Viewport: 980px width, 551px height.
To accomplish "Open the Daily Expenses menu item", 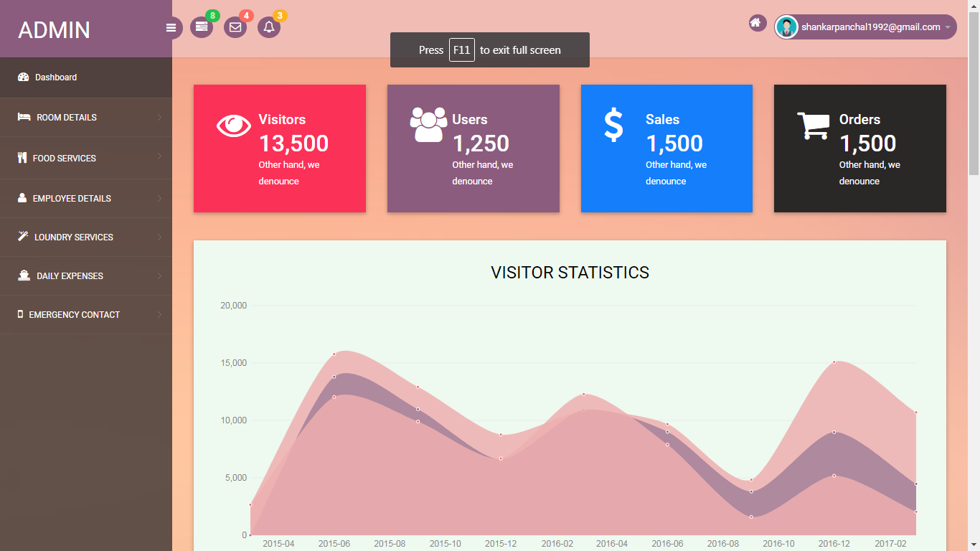I will pyautogui.click(x=86, y=275).
